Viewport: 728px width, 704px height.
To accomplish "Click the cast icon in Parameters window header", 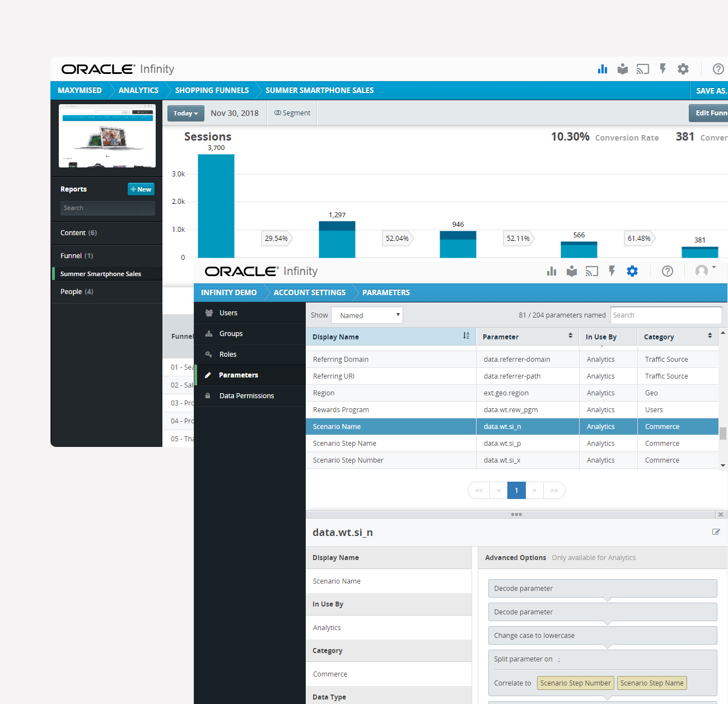I will tap(592, 271).
